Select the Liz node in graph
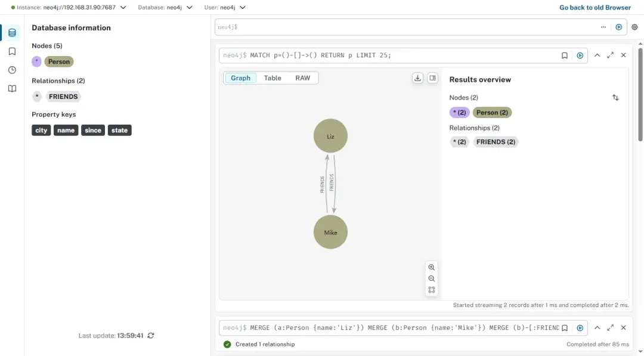 330,136
